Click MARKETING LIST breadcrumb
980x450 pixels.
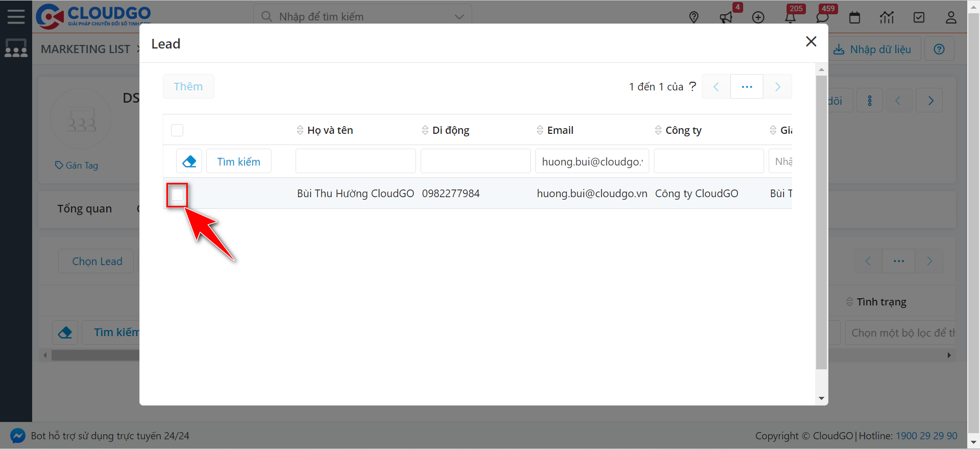pyautogui.click(x=85, y=49)
